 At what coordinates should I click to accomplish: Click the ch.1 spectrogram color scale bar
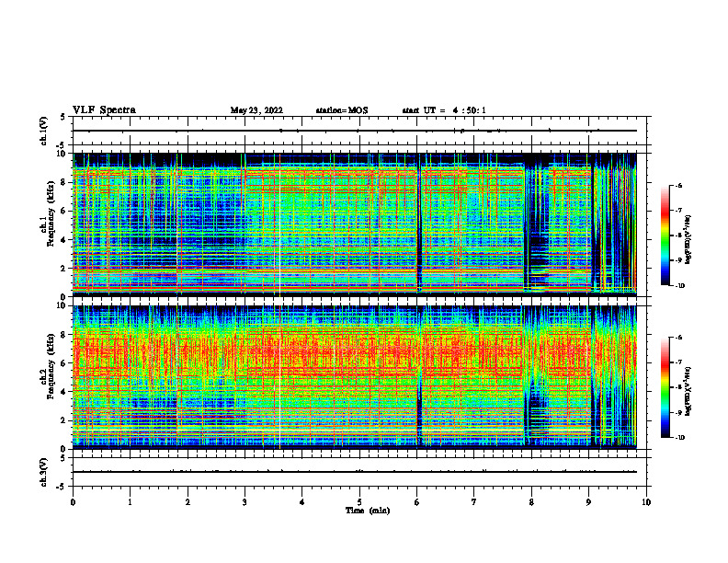[665, 236]
